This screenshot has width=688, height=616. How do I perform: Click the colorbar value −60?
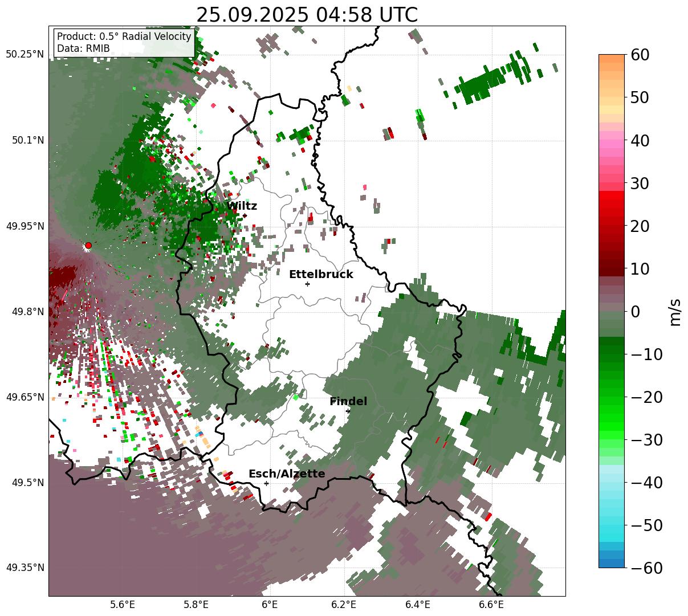point(647,568)
